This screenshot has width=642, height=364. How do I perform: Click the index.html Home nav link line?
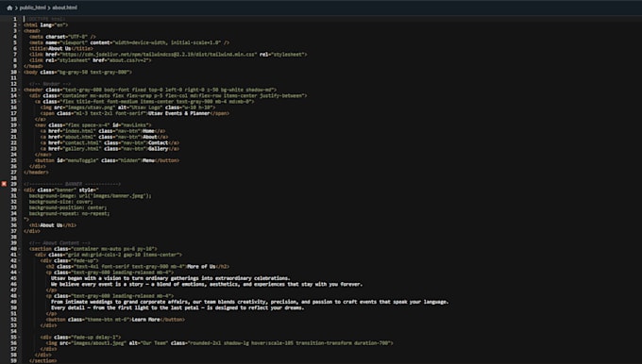[x=104, y=131]
